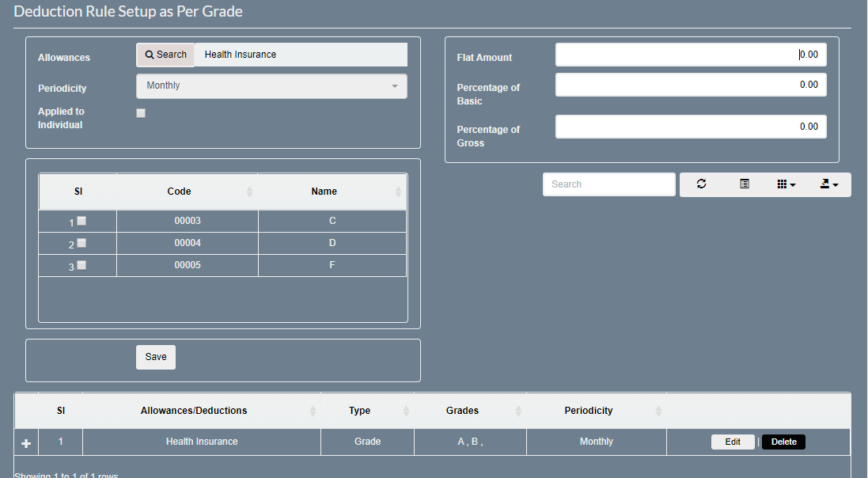The image size is (868, 478).
Task: Click the Name column header
Action: click(324, 191)
